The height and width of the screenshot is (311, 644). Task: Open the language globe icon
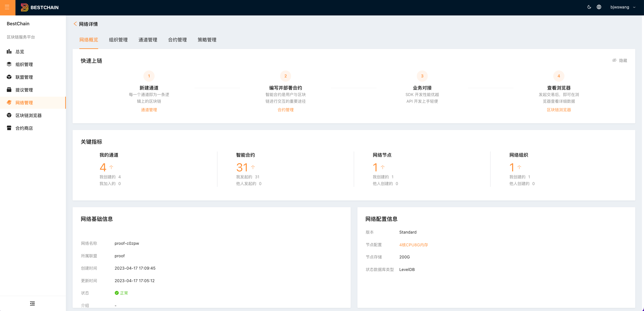[x=599, y=7]
